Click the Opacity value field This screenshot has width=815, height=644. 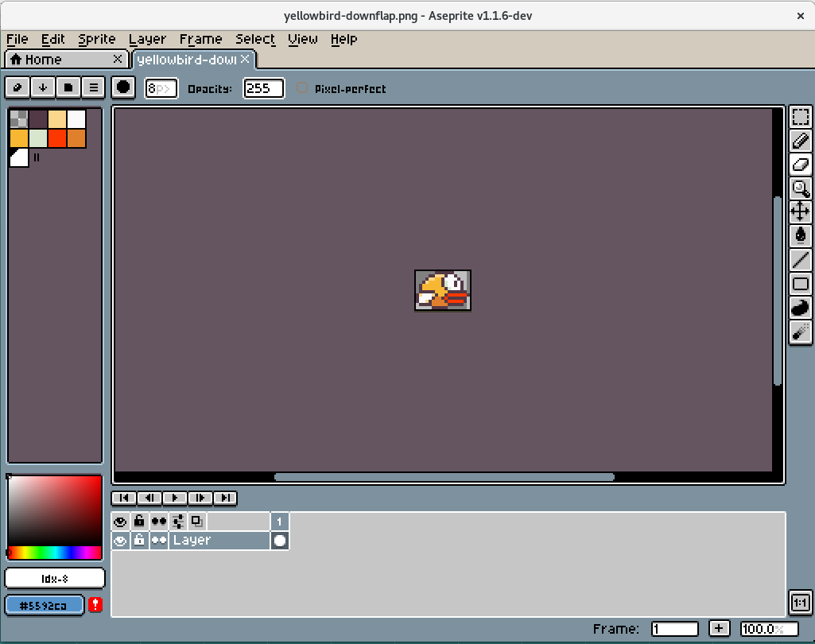point(263,88)
